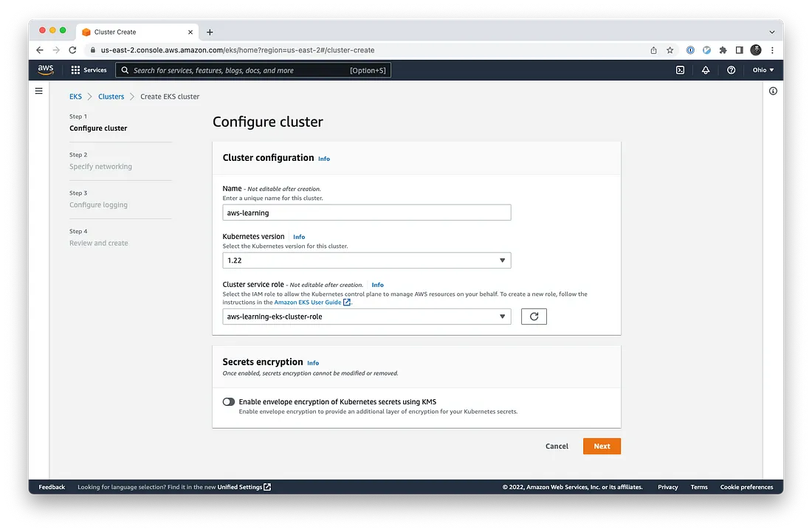Click the cluster Name input field

click(x=367, y=213)
